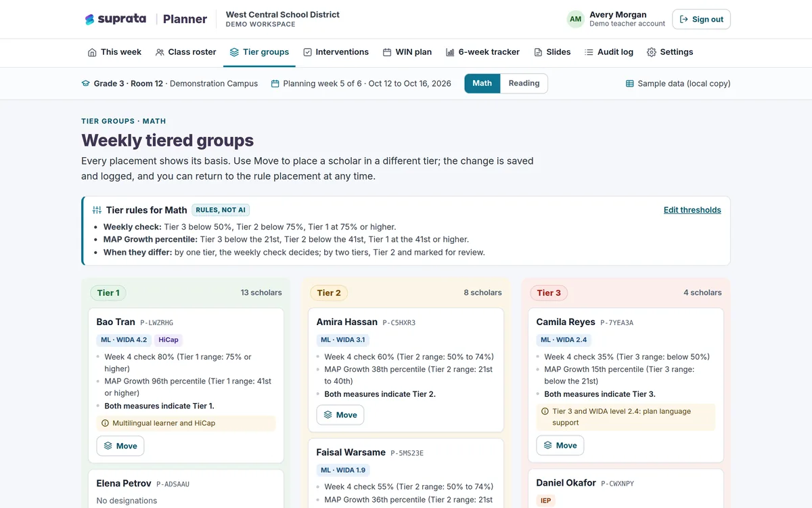Switch subject to Math
This screenshot has height=508, width=812.
(482, 83)
